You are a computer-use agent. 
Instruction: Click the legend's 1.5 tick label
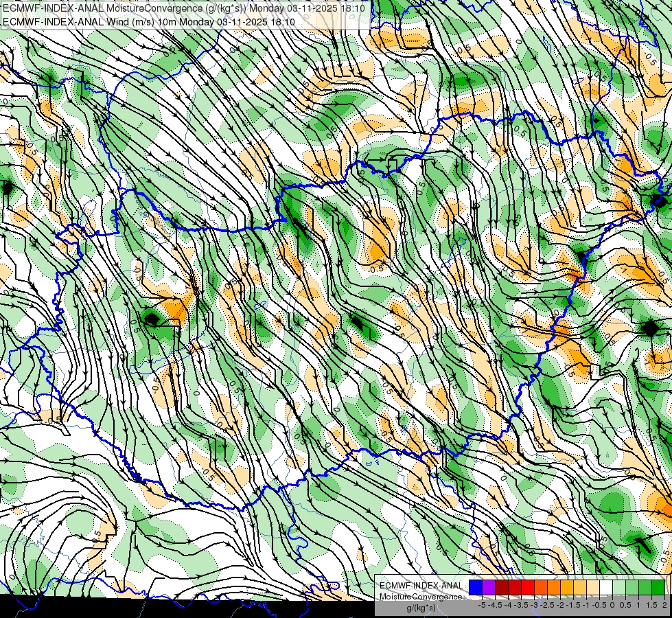(651, 605)
